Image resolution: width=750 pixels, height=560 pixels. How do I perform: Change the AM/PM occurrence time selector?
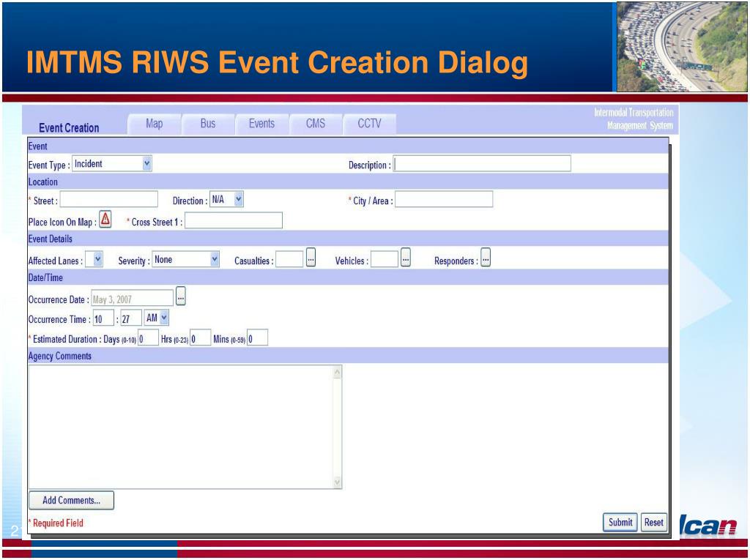(157, 318)
